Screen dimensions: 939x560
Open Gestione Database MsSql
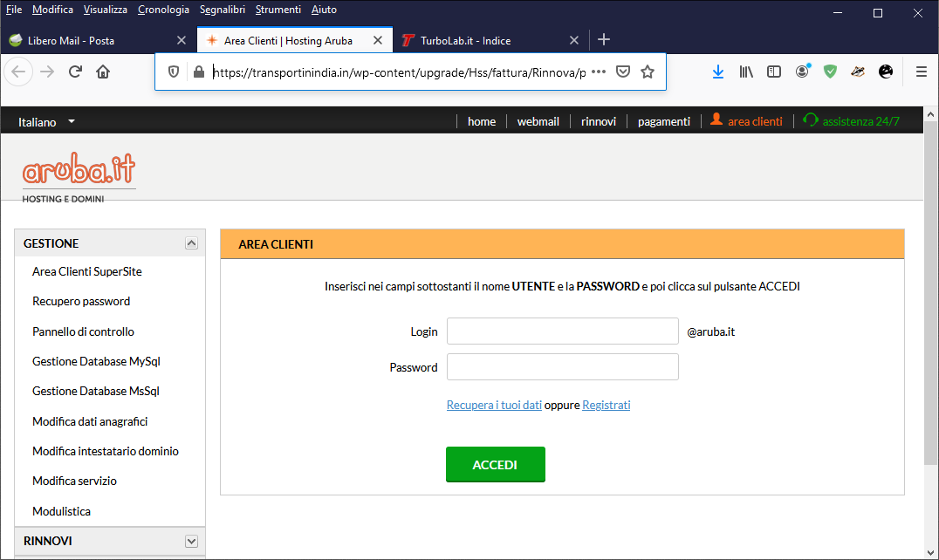96,392
